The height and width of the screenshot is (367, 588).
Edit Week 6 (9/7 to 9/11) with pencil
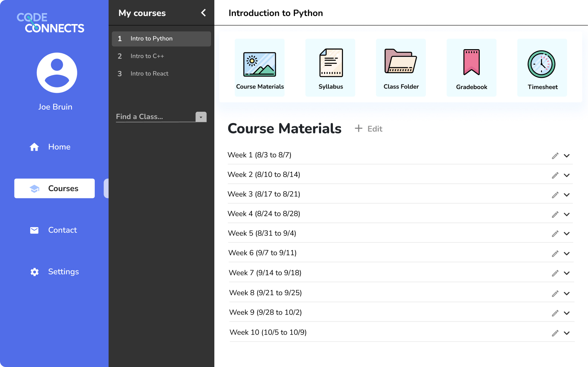(x=555, y=254)
